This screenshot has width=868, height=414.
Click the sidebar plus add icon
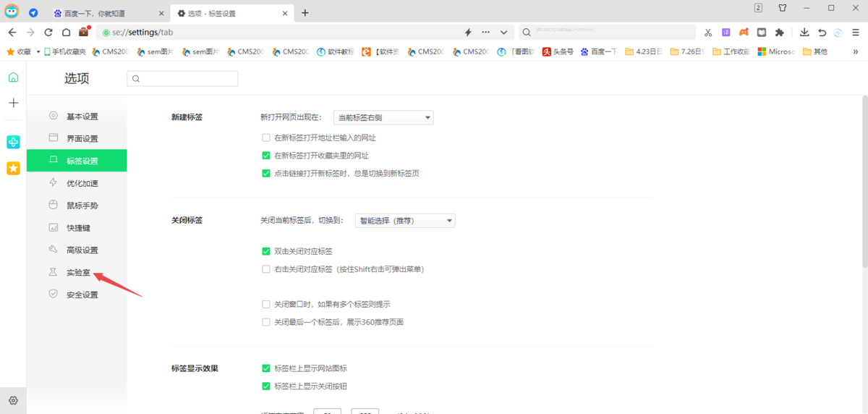13,103
